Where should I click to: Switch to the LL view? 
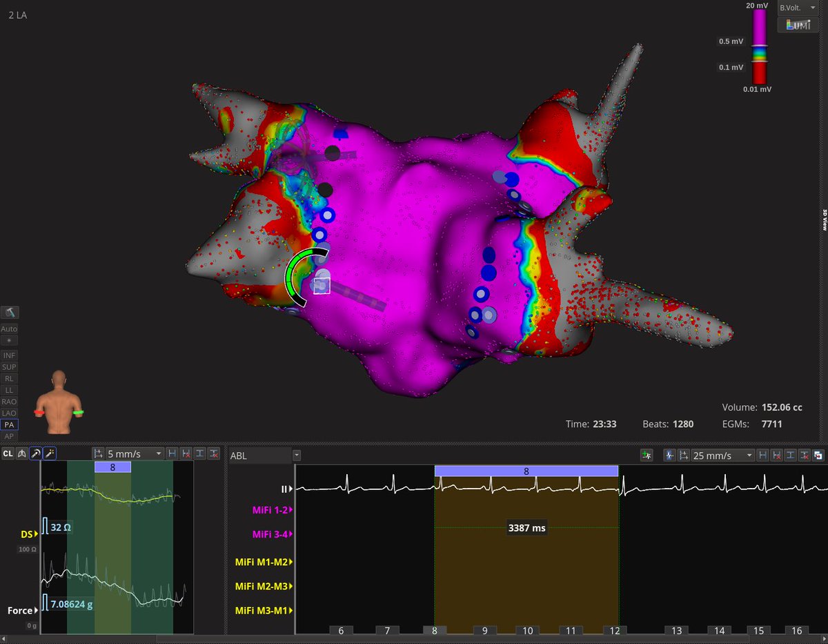[10, 390]
